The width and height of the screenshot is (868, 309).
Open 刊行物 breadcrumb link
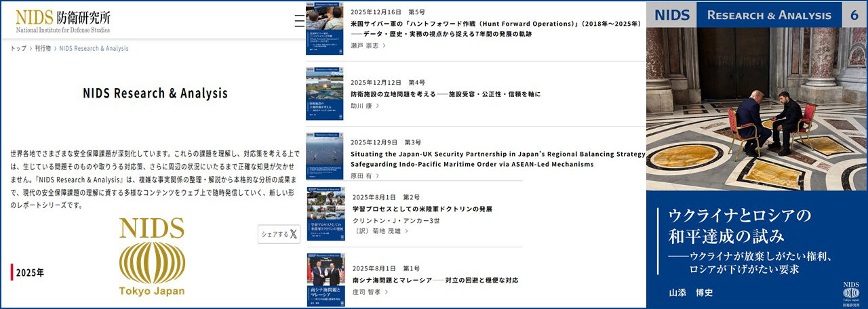tap(43, 49)
